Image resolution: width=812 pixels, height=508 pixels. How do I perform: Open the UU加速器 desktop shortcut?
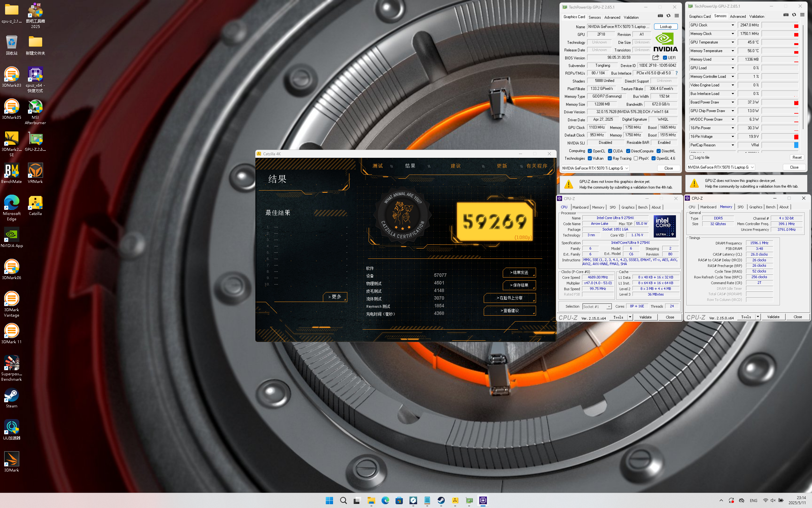click(x=11, y=430)
